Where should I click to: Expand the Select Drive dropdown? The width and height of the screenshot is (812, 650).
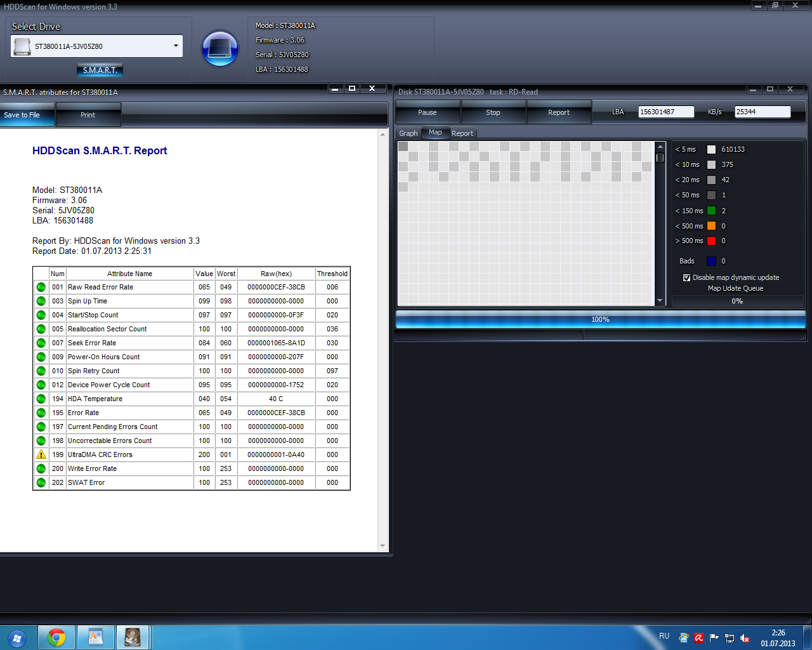click(x=176, y=46)
